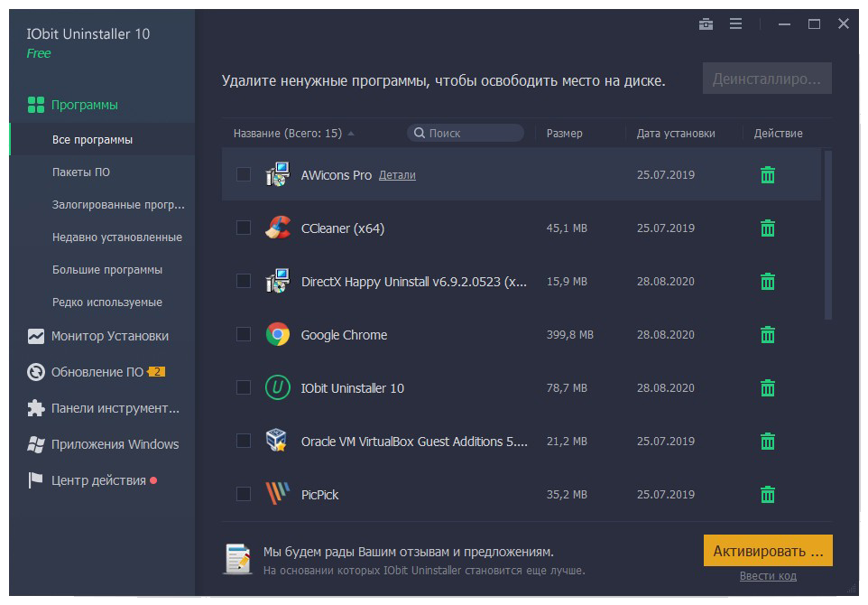Sort by Размер column header
Viewport: 868px width, 605px height.
(x=565, y=134)
